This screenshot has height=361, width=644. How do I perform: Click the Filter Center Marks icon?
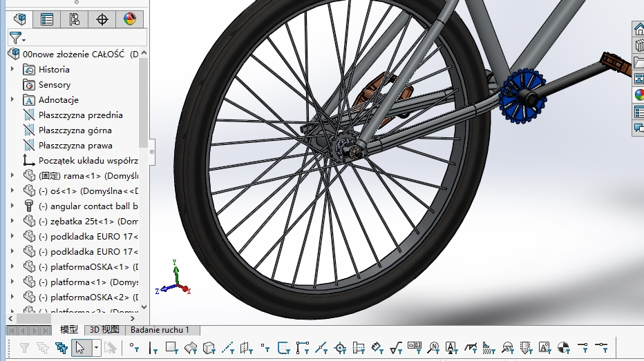click(340, 349)
